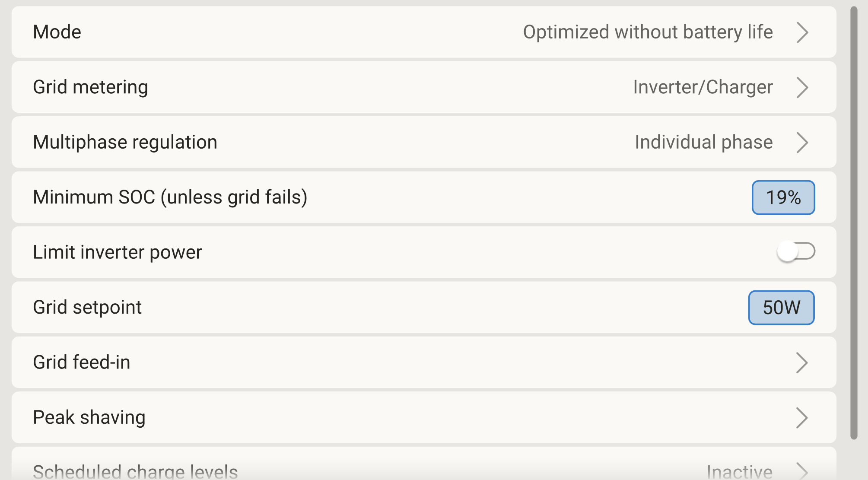Open the Scheduled charge levels label
Screen dimensions: 868x480
coord(135,471)
